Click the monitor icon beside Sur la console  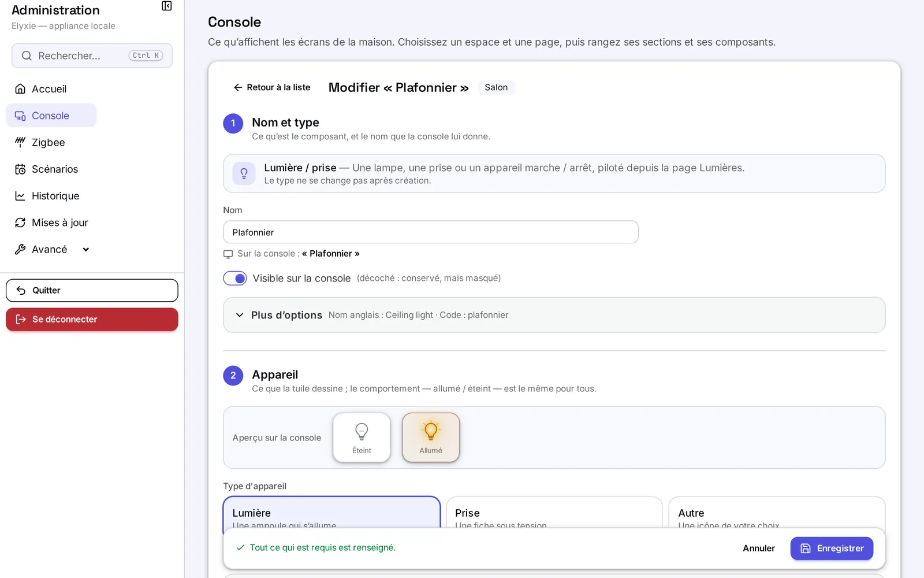click(228, 254)
